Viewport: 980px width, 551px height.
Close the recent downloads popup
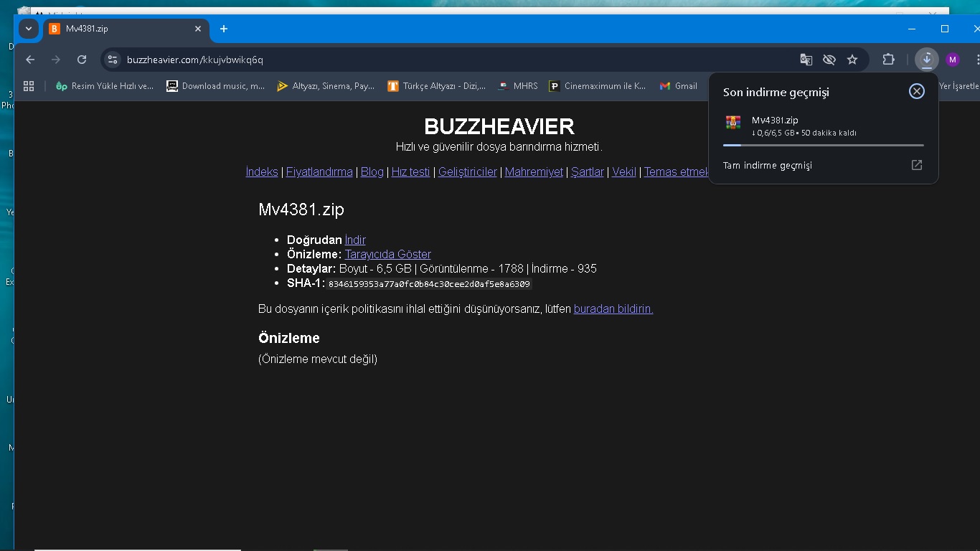pos(917,91)
